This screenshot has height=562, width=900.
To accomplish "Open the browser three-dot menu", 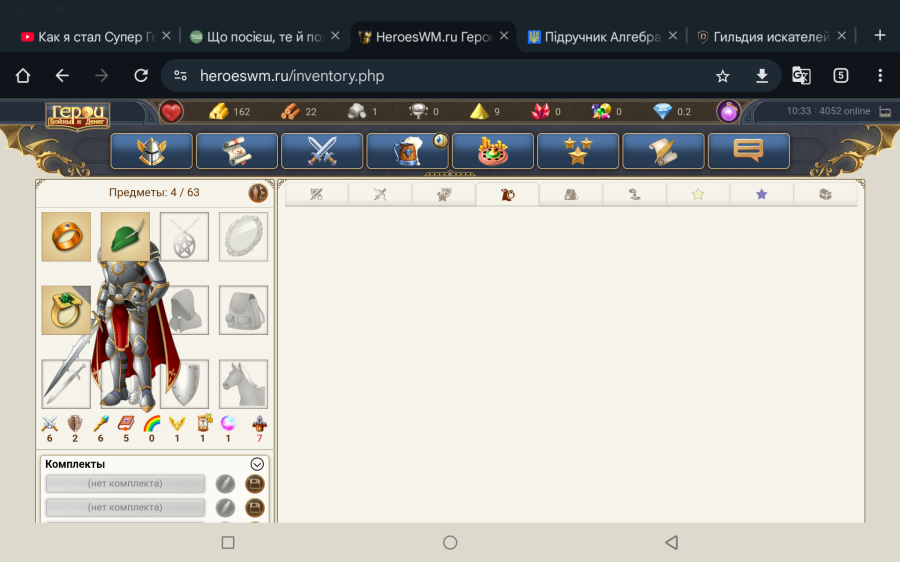I will click(x=880, y=76).
